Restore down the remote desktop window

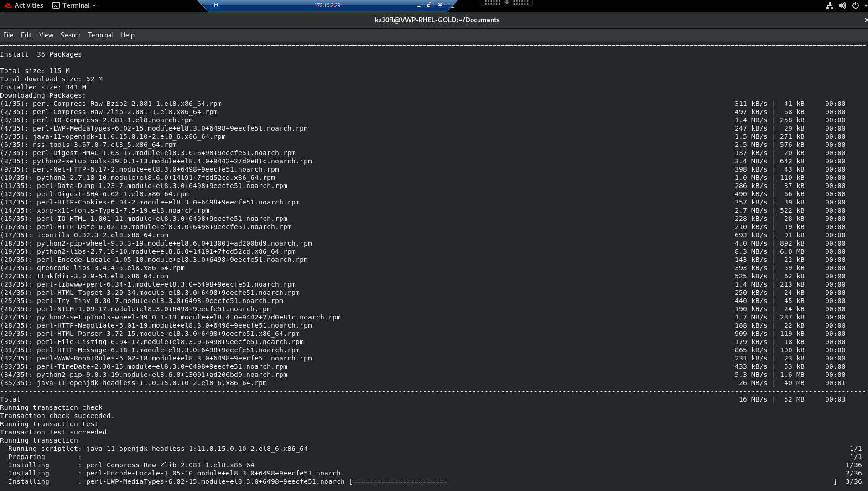tap(429, 5)
